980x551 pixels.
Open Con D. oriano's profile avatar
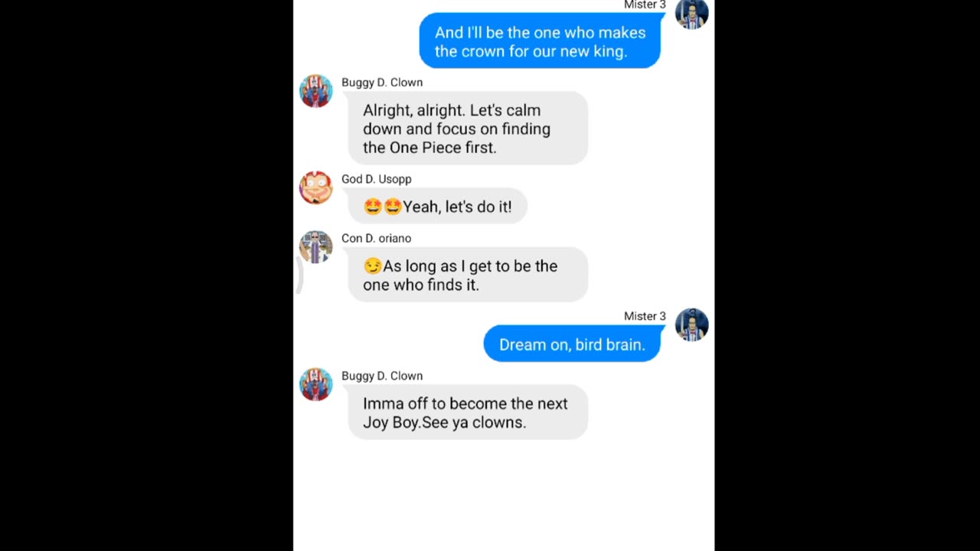click(315, 247)
